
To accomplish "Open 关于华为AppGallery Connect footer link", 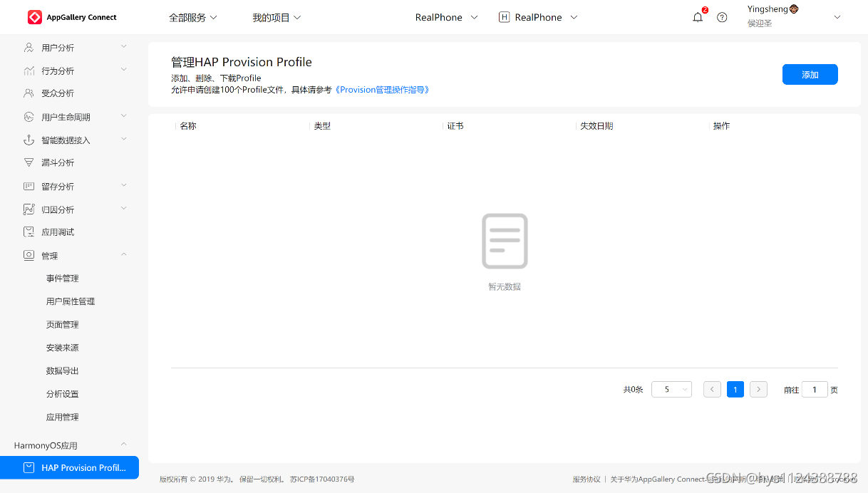I will (x=657, y=479).
